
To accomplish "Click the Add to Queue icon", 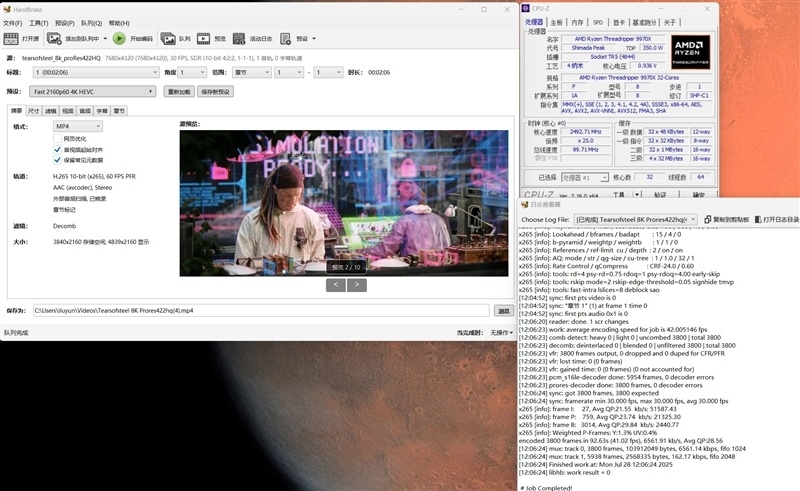I will [x=54, y=39].
